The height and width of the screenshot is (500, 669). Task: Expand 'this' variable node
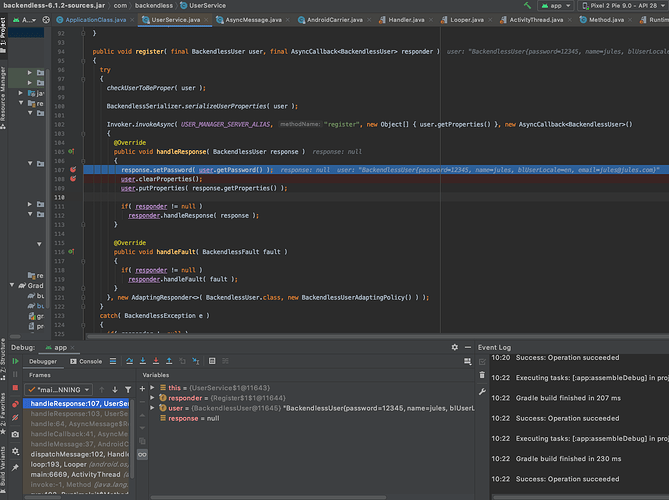tap(152, 388)
